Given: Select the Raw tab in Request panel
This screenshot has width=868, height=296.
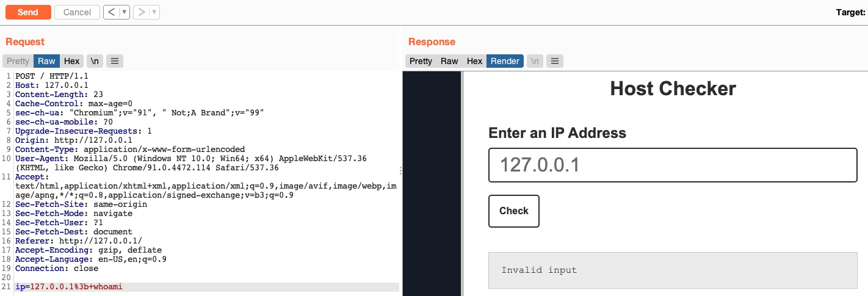Looking at the screenshot, I should pyautogui.click(x=46, y=61).
